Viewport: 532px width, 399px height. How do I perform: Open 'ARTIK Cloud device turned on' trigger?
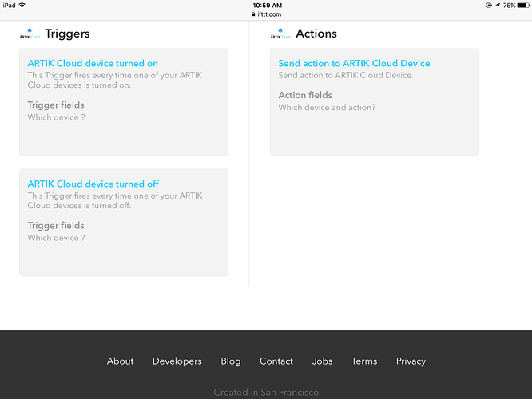[x=93, y=63]
